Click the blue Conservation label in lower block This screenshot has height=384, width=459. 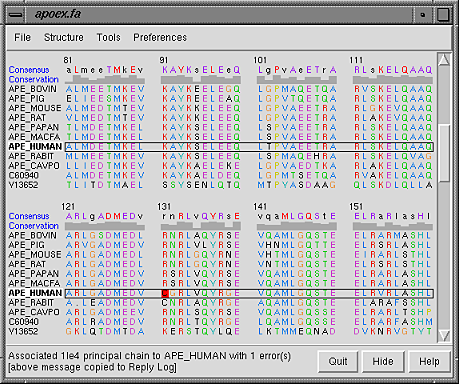point(34,226)
